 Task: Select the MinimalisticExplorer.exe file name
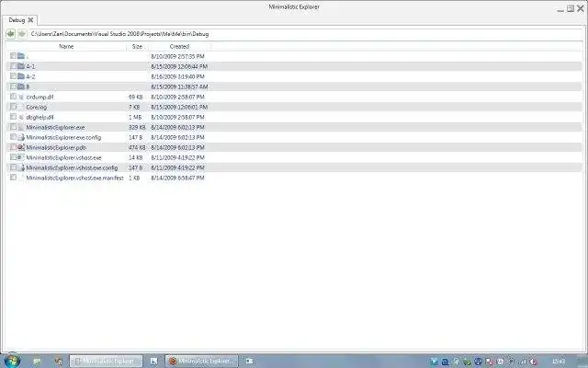pos(55,127)
